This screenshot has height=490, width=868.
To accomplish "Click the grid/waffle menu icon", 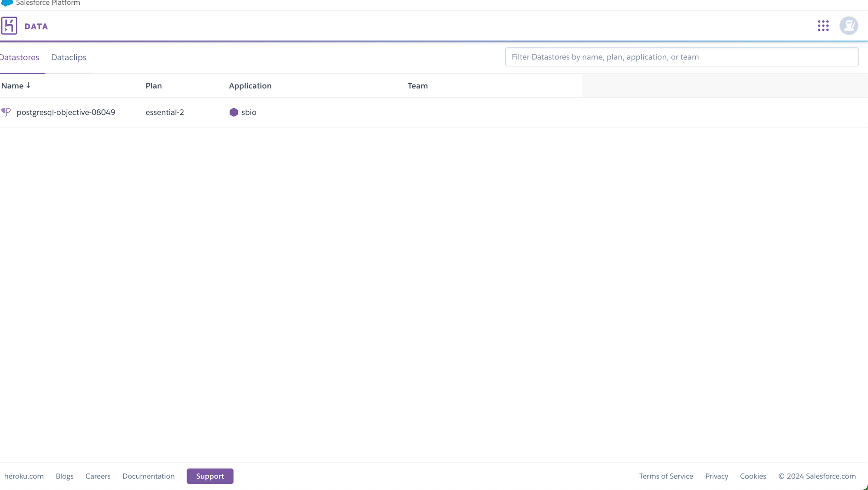I will point(823,26).
